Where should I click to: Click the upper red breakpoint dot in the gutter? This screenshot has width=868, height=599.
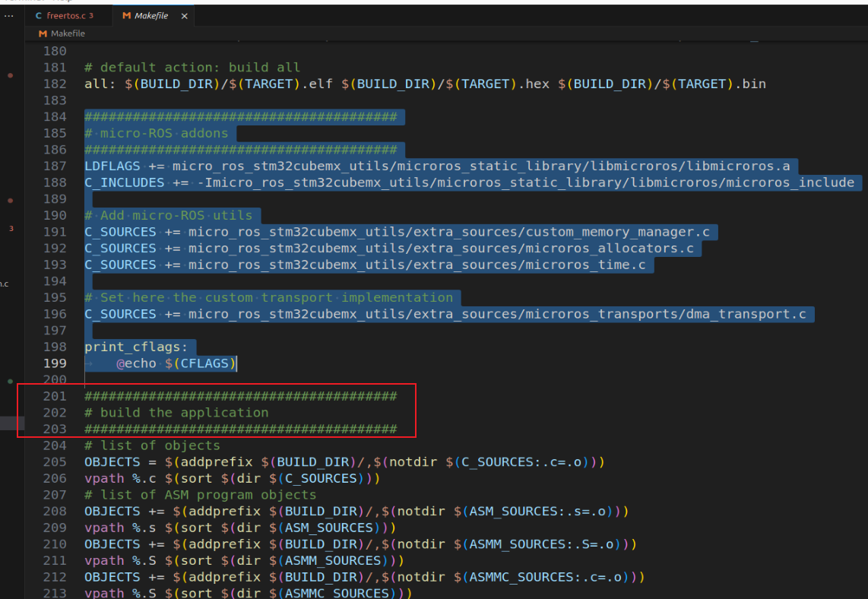[11, 74]
